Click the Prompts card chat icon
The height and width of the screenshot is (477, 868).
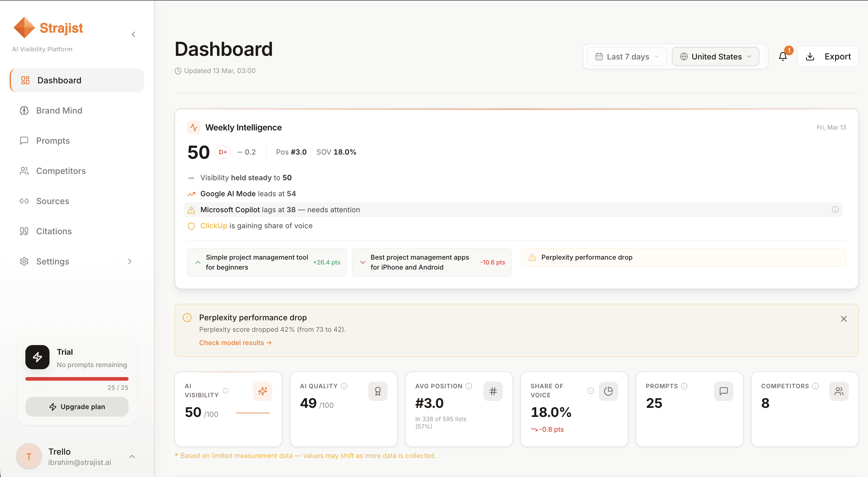point(723,391)
